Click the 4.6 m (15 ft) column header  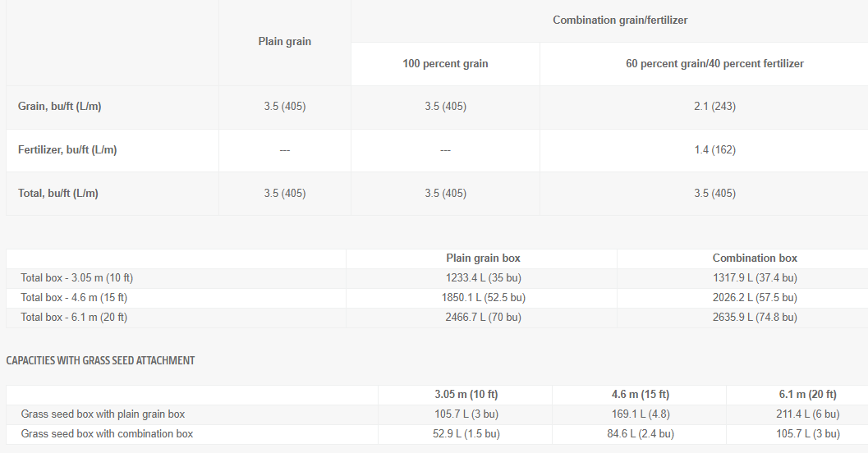click(640, 395)
